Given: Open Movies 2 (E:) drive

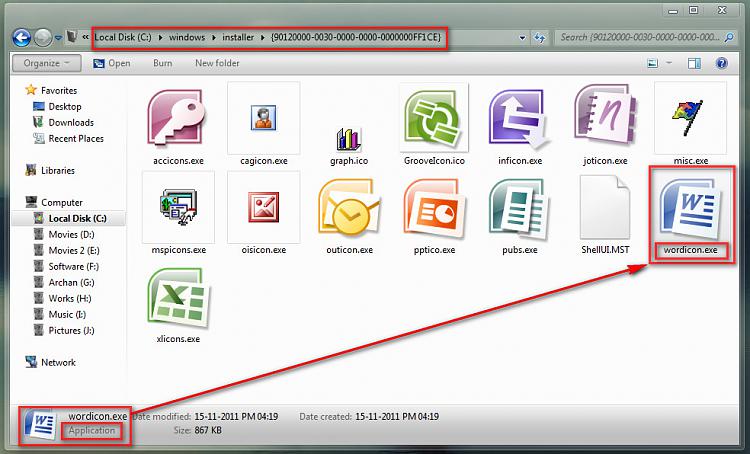Looking at the screenshot, I should [74, 251].
